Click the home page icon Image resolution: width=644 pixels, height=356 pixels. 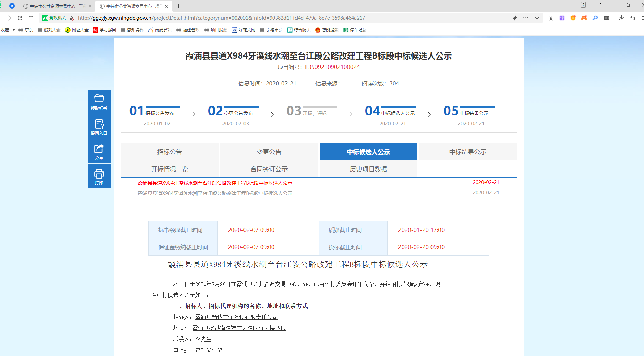31,18
